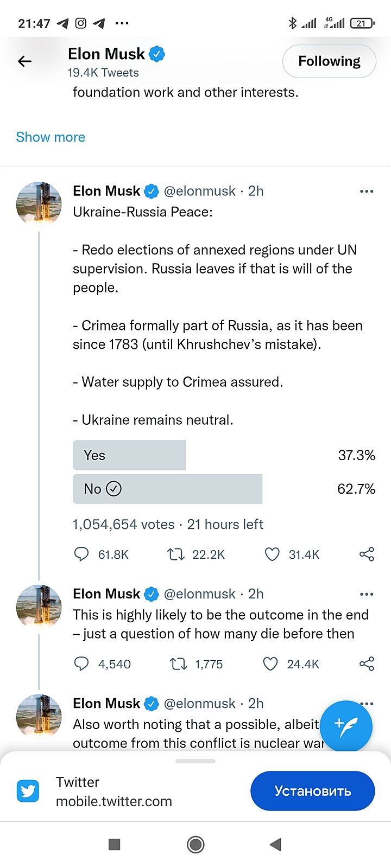Open @elonmusk handle on poll tweet
This screenshot has height=868, width=391.
coord(199,191)
